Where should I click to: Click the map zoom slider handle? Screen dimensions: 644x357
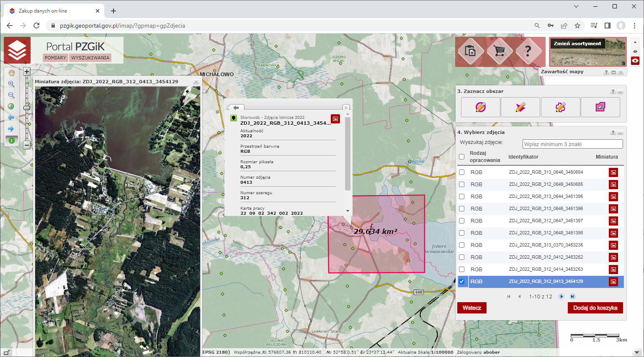click(27, 108)
